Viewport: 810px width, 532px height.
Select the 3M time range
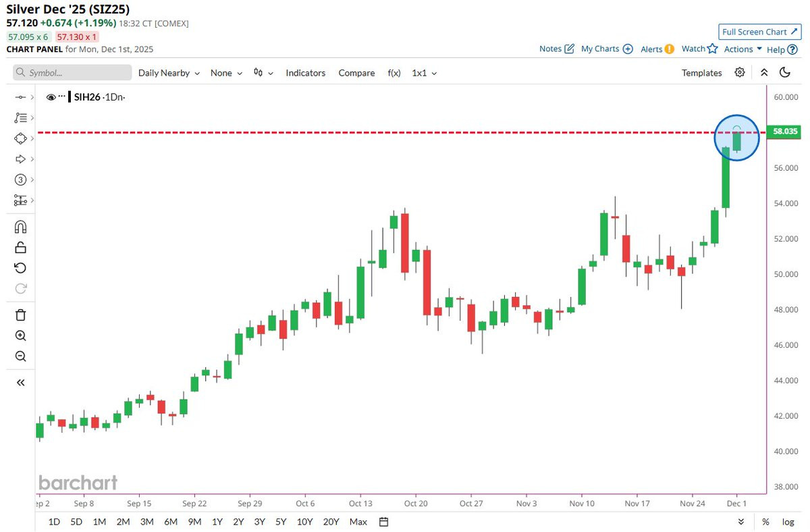[x=146, y=521]
